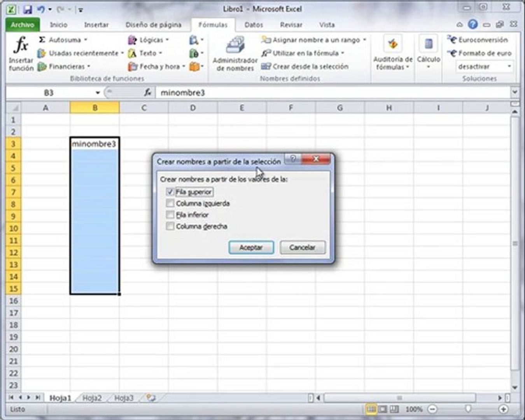
Task: Click the formula bar fx insert function icon
Action: point(148,93)
